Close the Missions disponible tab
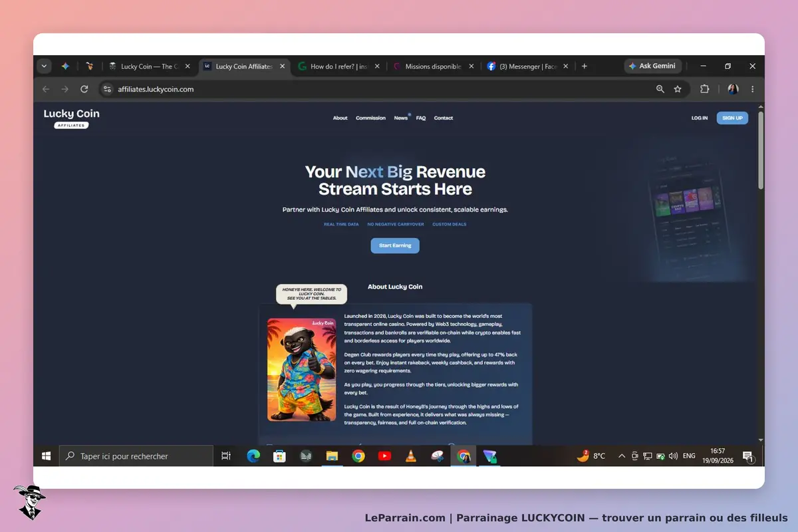798x532 pixels. pos(471,66)
